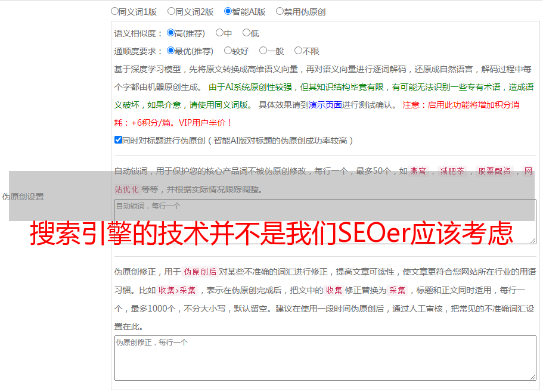Click into the 伪原创修正 textarea
The height and width of the screenshot is (392, 543).
pos(325,358)
